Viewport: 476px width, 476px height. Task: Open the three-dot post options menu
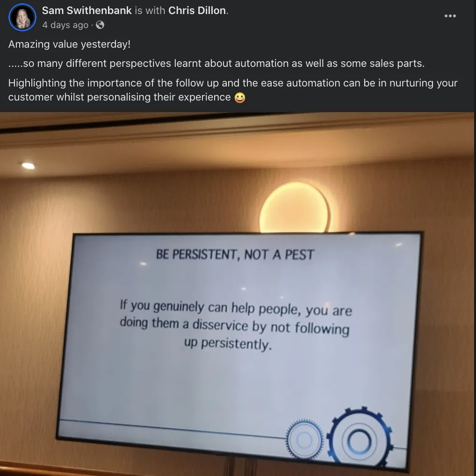450,16
